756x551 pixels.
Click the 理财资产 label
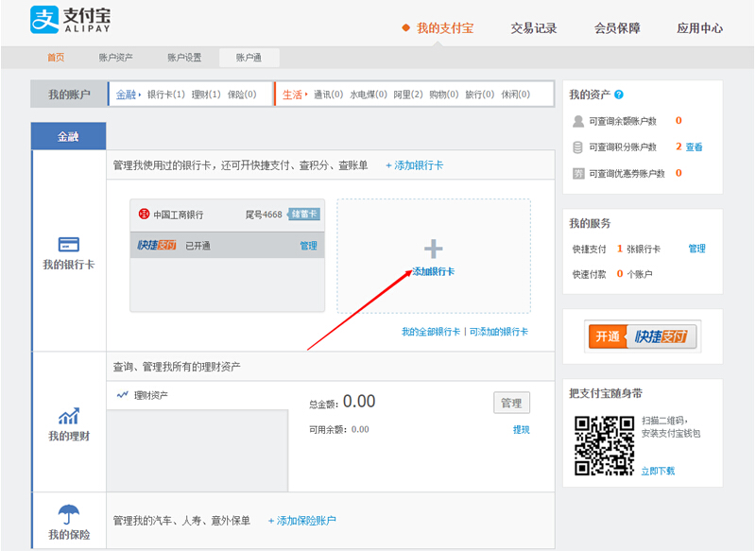(x=151, y=395)
